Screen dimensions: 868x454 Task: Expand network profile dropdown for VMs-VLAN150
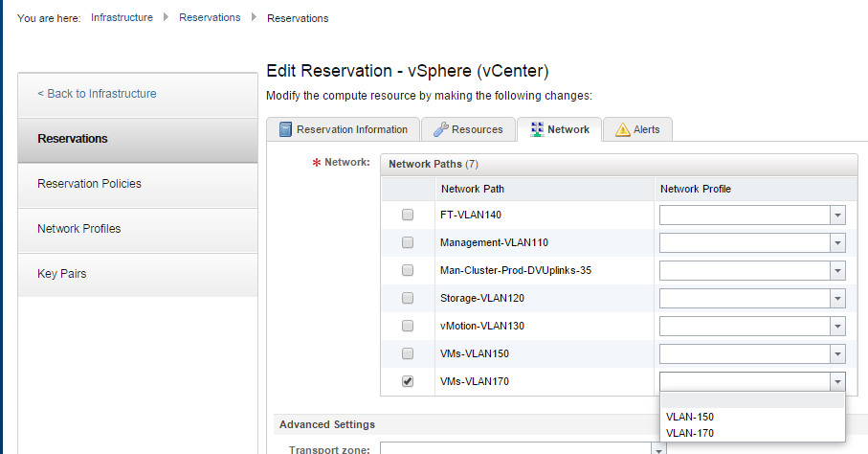tap(837, 353)
